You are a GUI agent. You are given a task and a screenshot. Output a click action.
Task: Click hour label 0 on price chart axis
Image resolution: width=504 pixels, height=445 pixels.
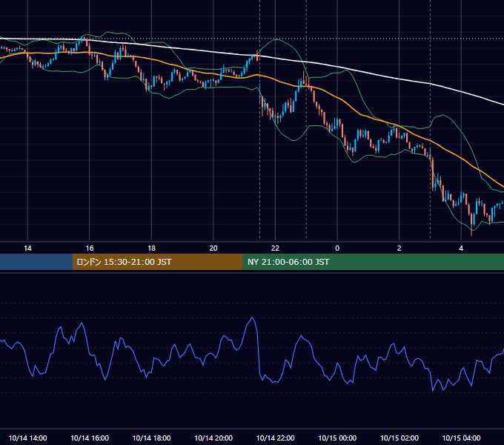point(337,248)
